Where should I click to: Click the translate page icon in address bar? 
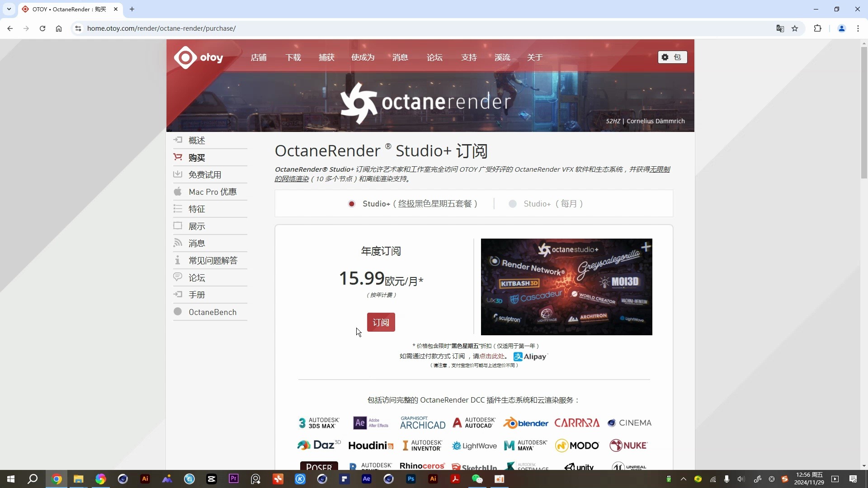coord(780,28)
